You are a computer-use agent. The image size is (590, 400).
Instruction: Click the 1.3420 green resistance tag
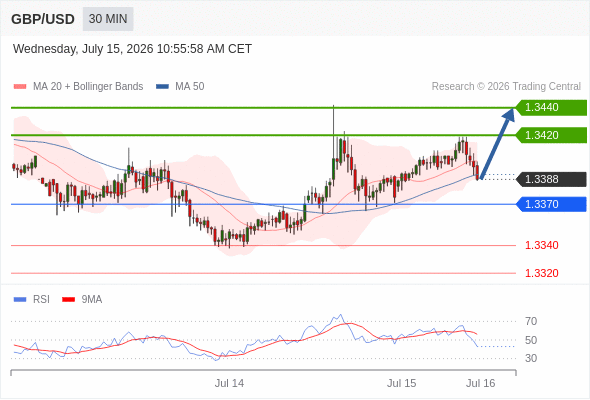pos(551,135)
